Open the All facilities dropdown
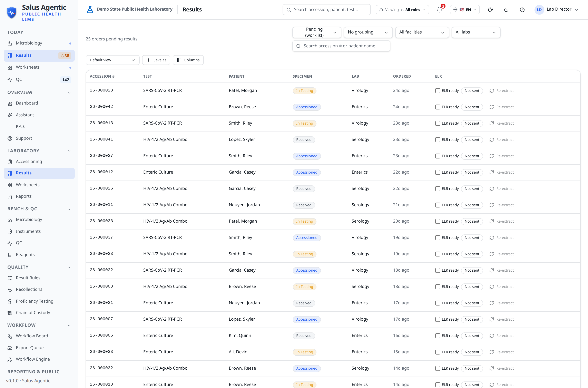Image resolution: width=588 pixels, height=388 pixels. 422,32
